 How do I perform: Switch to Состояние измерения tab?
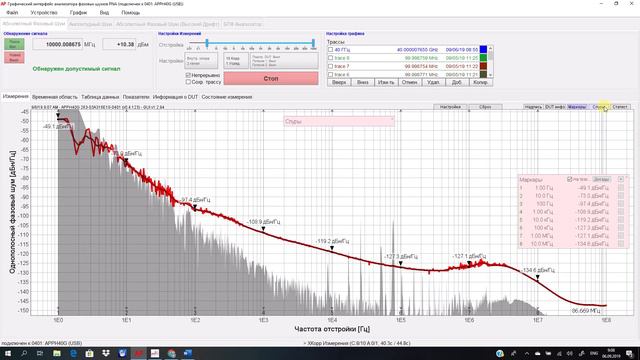227,97
